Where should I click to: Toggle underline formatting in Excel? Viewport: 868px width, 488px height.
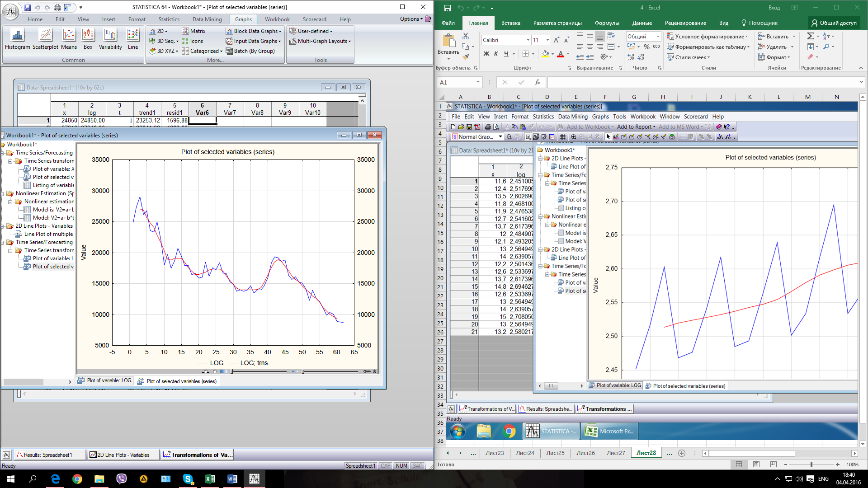pos(506,54)
